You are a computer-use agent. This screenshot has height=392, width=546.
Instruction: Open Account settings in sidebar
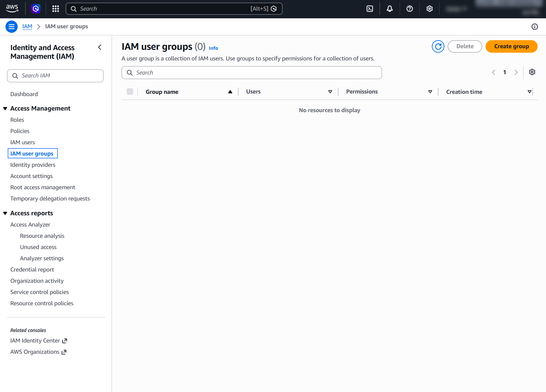pyautogui.click(x=32, y=176)
